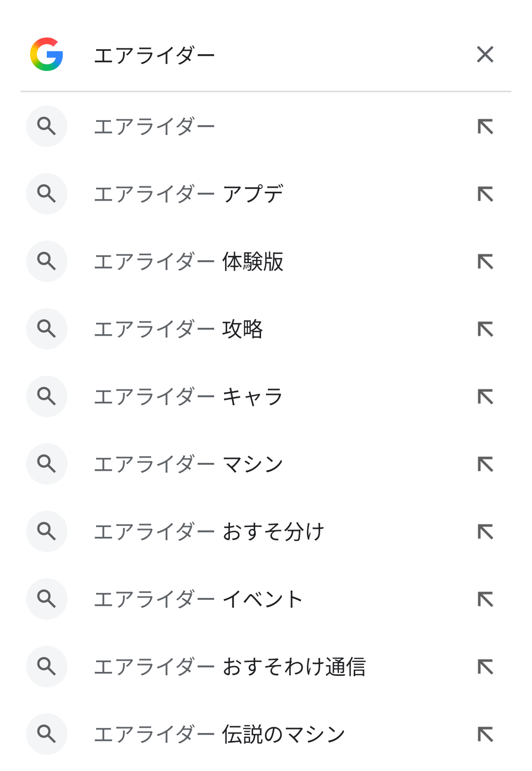Clear the search text with the X
This screenshot has width=532, height=771.
click(x=485, y=54)
